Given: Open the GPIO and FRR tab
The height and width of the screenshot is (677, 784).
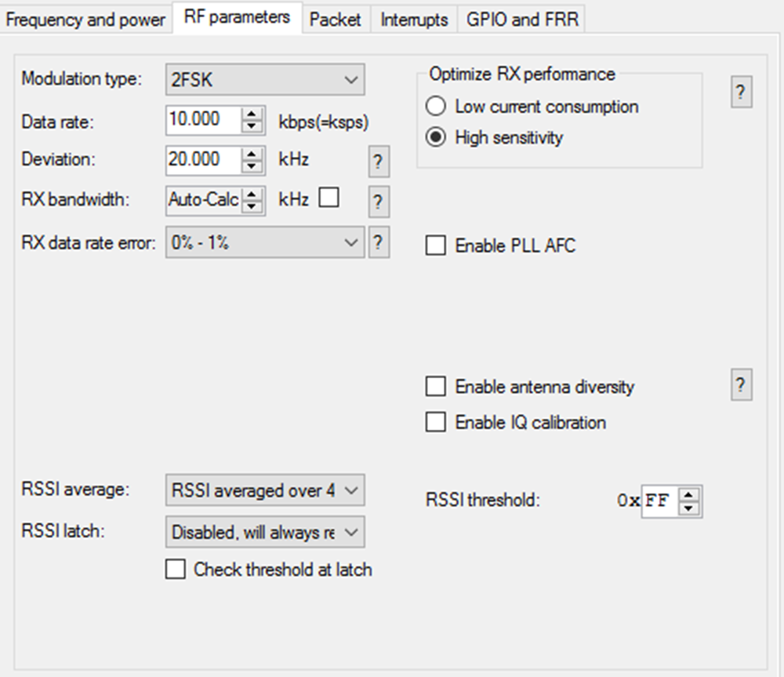Looking at the screenshot, I should [522, 19].
